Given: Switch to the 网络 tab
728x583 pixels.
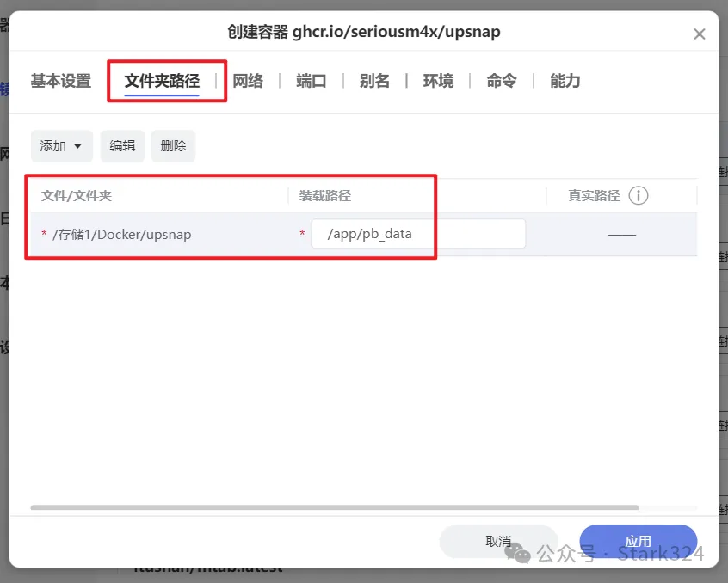Looking at the screenshot, I should pos(248,81).
